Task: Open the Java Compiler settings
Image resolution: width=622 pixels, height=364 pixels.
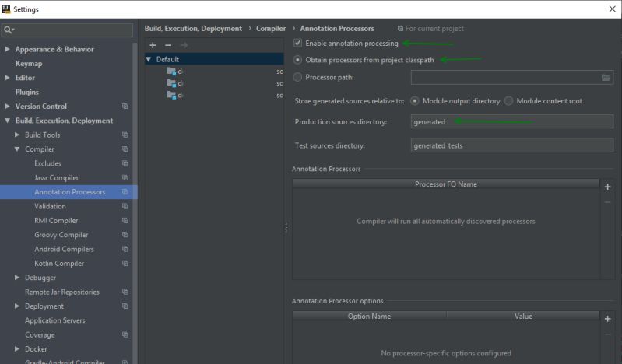Action: point(56,177)
